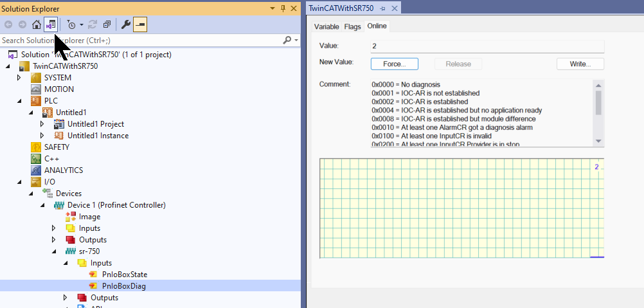Viewport: 644px width, 308px height.
Task: Click the Comment box scrollbar thumb
Action: pyautogui.click(x=598, y=103)
